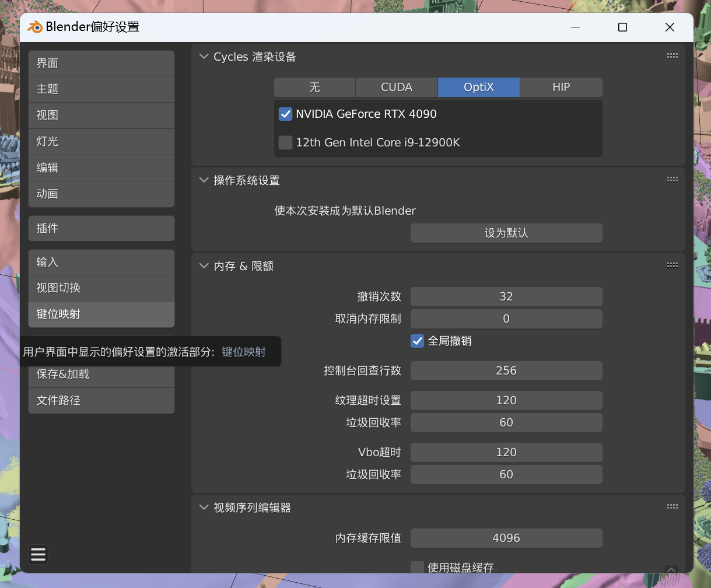Grab the Cycles 渲染设备 panel drag handle
This screenshot has height=588, width=711.
coord(672,56)
